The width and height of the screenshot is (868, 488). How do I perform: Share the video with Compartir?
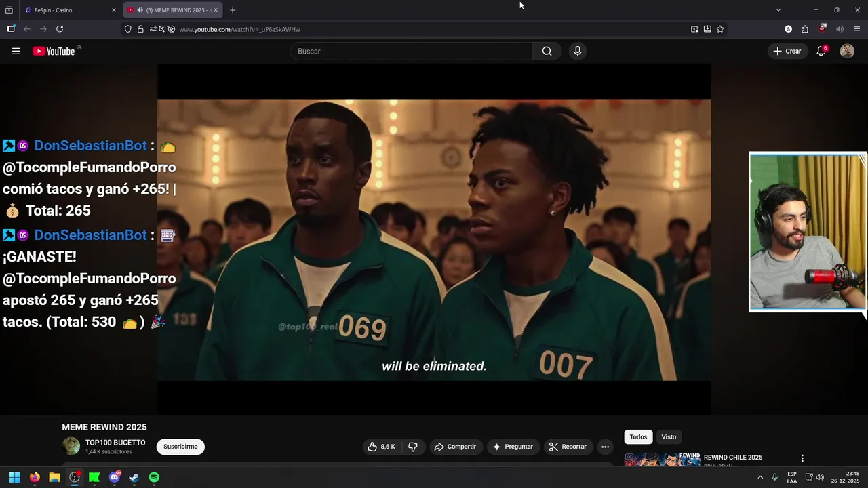(455, 447)
